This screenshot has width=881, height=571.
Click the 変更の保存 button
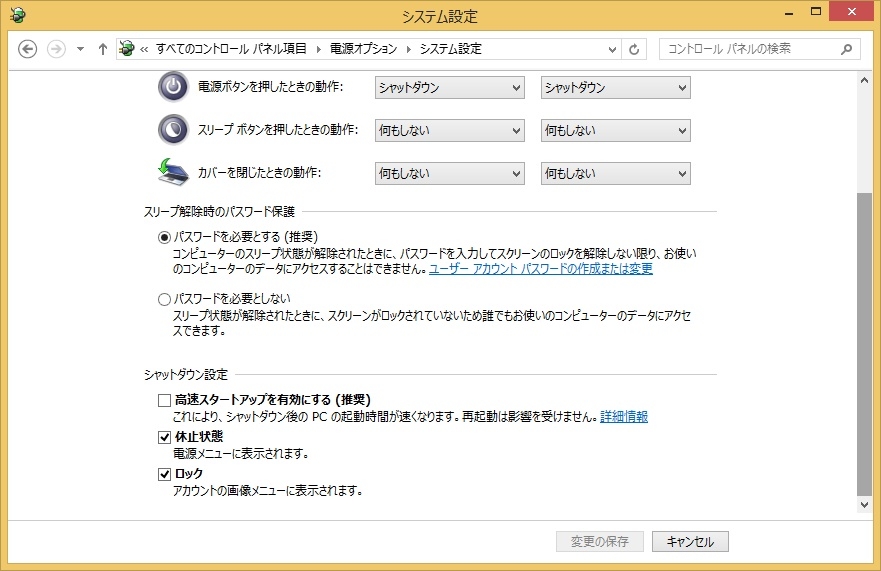[600, 542]
